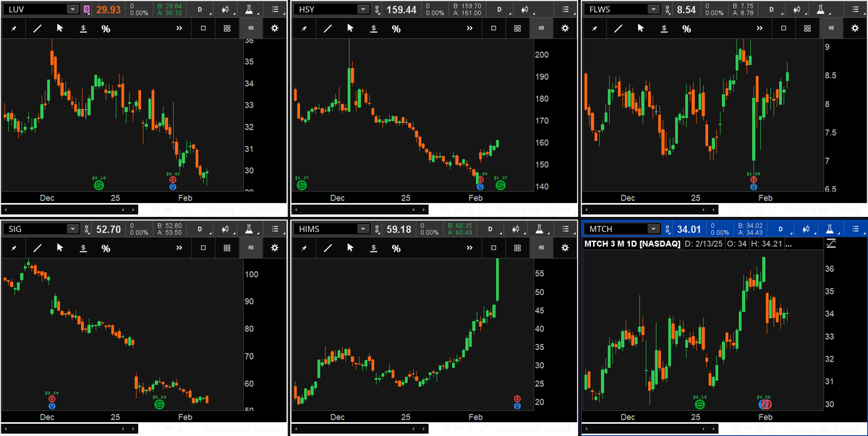Open chart settings gear in LUV chart
The image size is (868, 436).
tap(275, 28)
